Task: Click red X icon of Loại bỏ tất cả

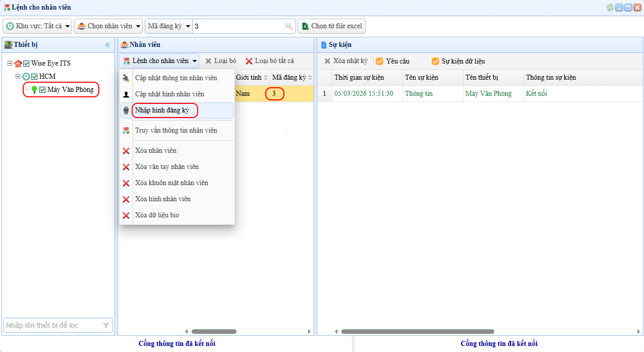Action: pos(249,61)
